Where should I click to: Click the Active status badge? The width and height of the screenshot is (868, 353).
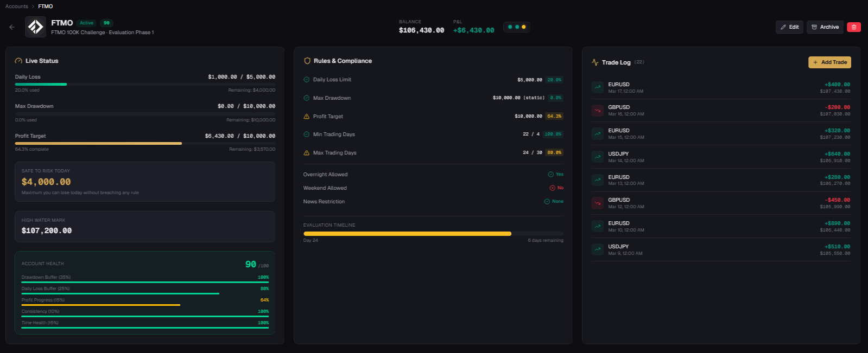pyautogui.click(x=86, y=23)
